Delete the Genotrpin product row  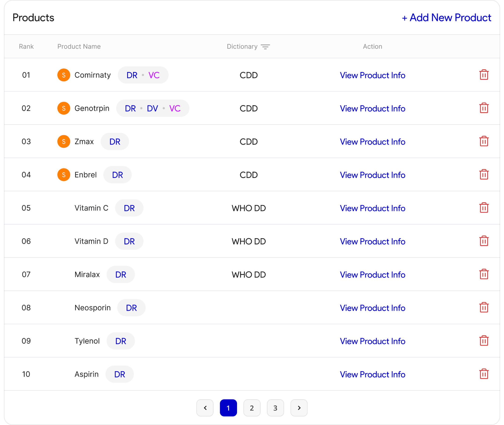pos(484,108)
